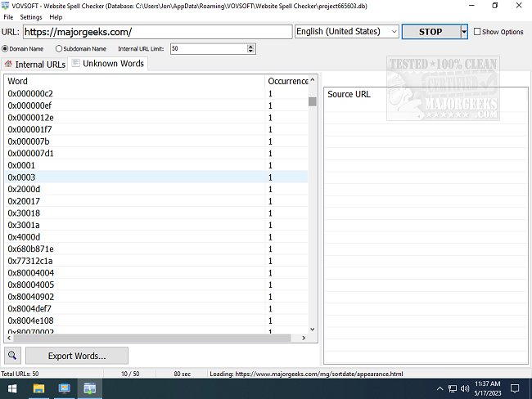The height and width of the screenshot is (399, 532).
Task: Switch to the Unknown Words tab
Action: pyautogui.click(x=108, y=64)
